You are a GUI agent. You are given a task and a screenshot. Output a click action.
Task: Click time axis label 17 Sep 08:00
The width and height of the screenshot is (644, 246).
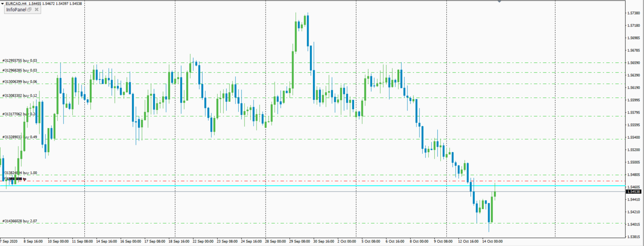(x=155, y=242)
